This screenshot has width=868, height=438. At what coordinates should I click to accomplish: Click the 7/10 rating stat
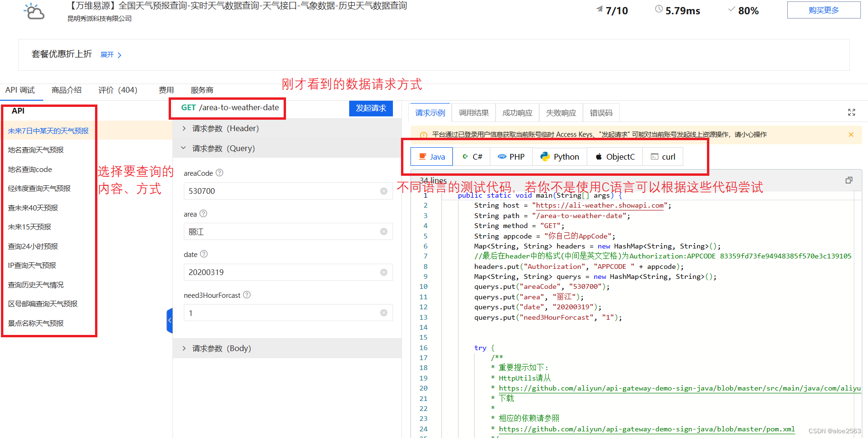612,10
